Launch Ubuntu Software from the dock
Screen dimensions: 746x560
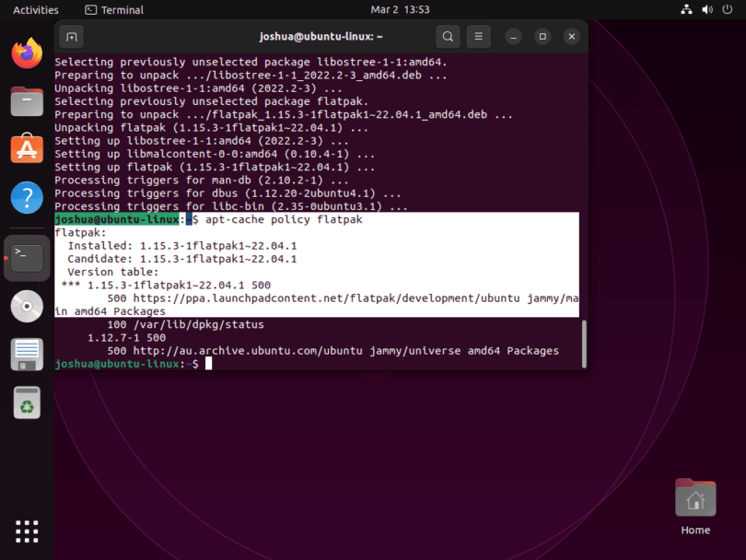click(x=27, y=149)
